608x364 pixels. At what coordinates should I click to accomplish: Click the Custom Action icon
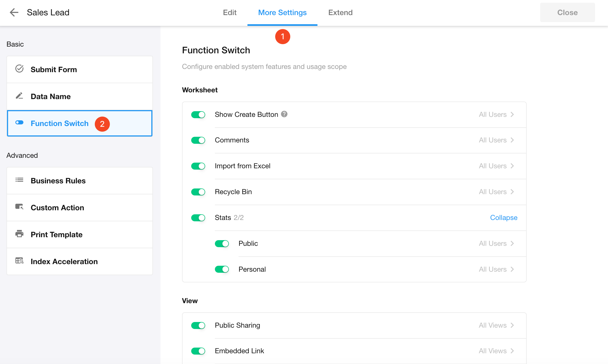(x=19, y=207)
